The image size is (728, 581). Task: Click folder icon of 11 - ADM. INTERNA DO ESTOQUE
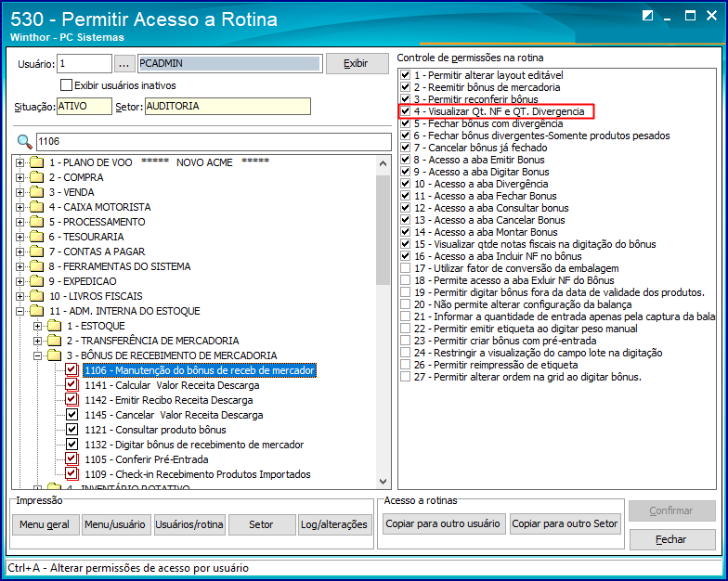(37, 311)
